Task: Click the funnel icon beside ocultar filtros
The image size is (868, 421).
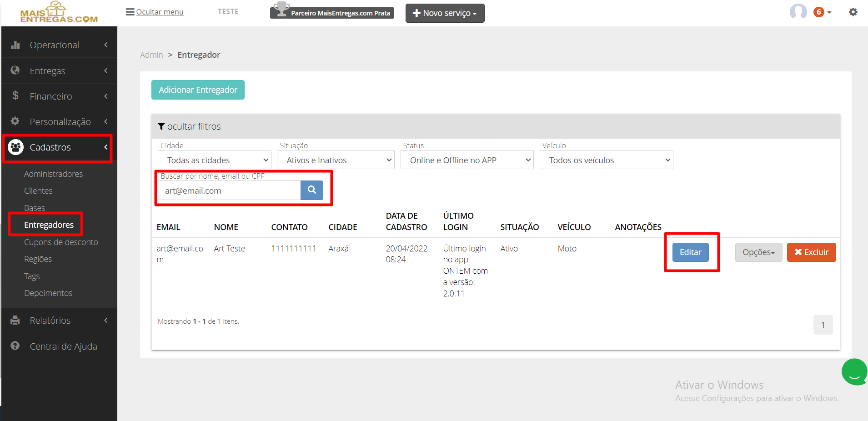Action: (x=161, y=126)
